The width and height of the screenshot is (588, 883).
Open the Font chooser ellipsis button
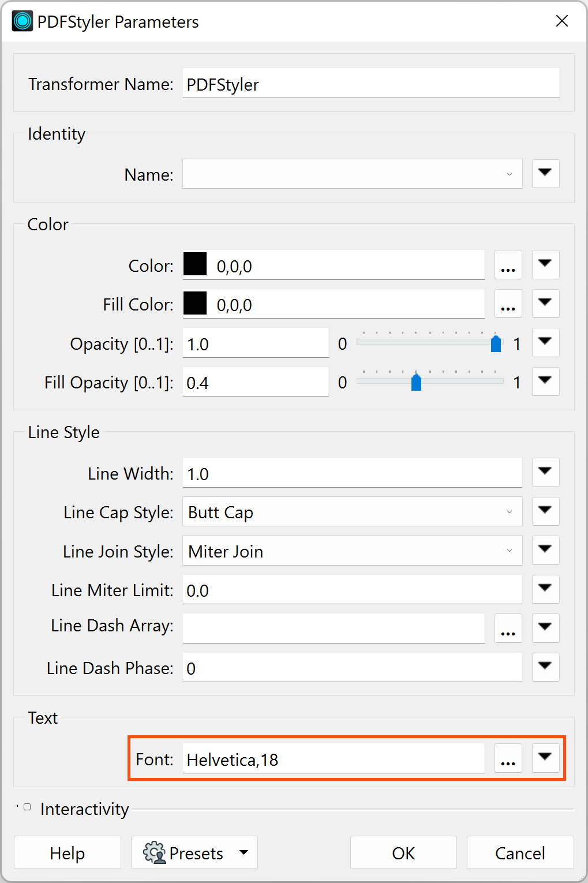point(508,758)
